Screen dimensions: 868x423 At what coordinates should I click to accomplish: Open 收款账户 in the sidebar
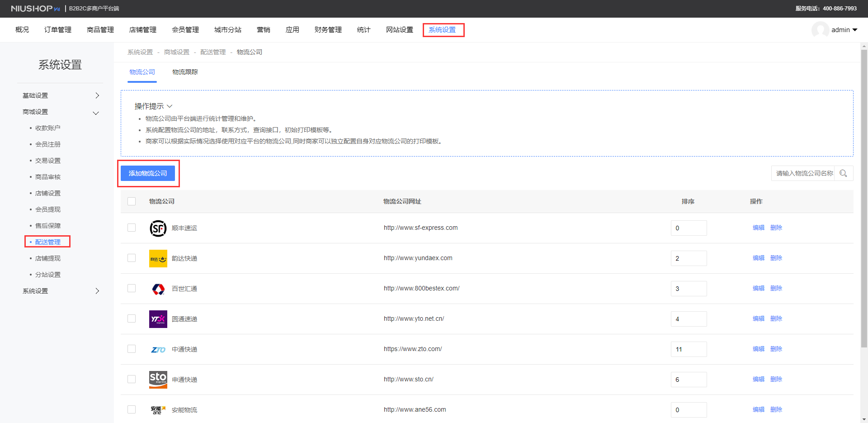tap(48, 128)
